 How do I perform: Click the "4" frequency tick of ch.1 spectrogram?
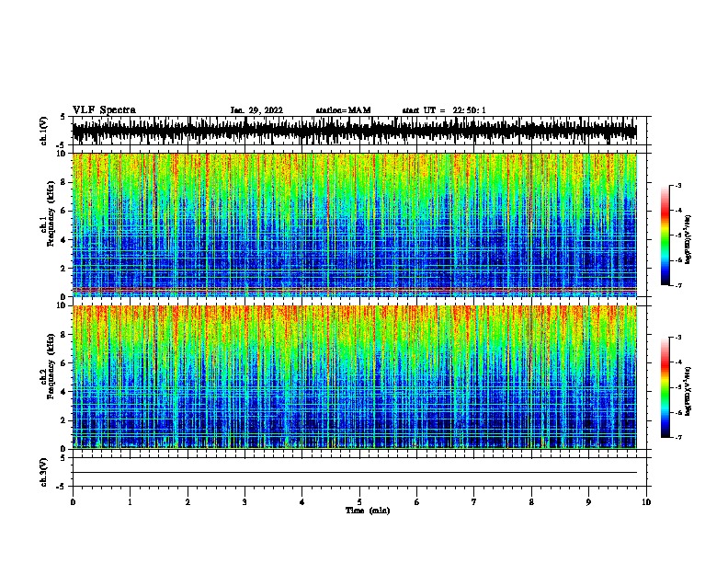point(63,240)
